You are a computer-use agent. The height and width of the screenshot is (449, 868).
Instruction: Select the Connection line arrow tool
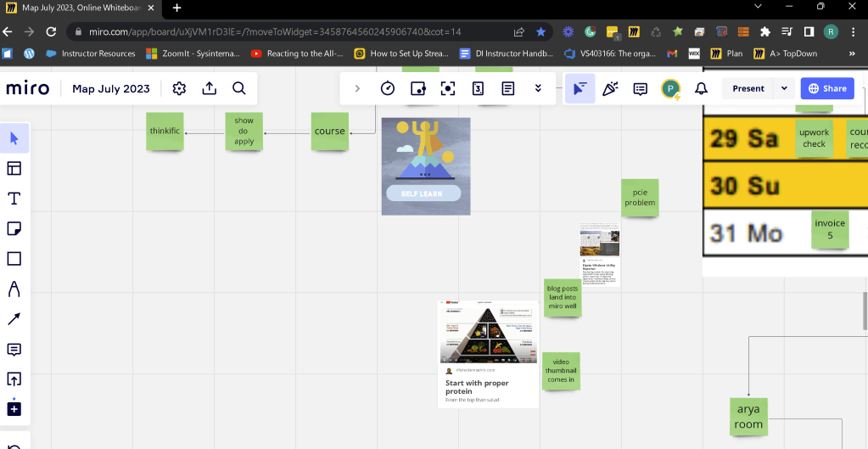tap(14, 319)
